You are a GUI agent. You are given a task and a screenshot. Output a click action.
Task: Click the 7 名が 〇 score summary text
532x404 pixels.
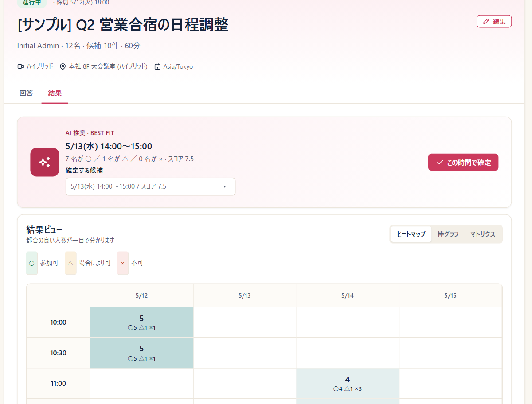[129, 159]
